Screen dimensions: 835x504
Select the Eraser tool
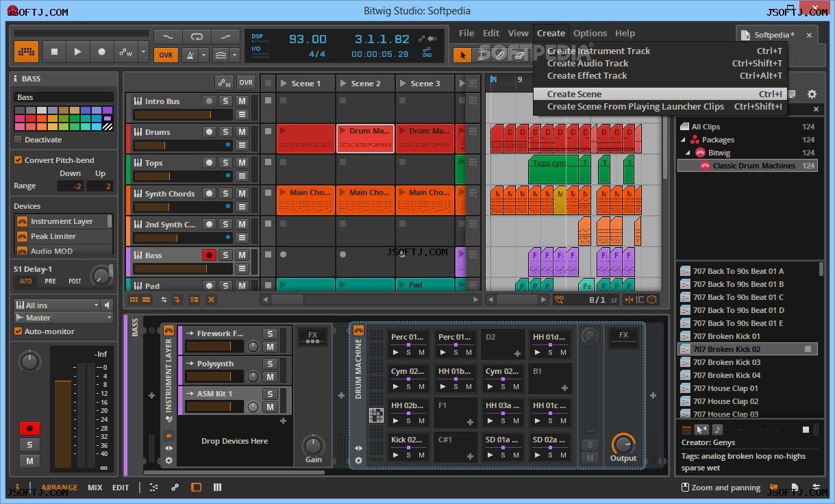click(x=519, y=55)
